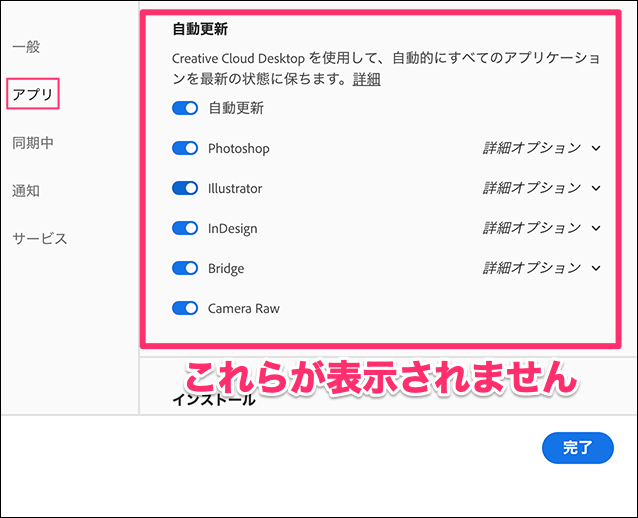638x518 pixels.
Task: Click the 自動更新 section heading
Action: (x=200, y=29)
